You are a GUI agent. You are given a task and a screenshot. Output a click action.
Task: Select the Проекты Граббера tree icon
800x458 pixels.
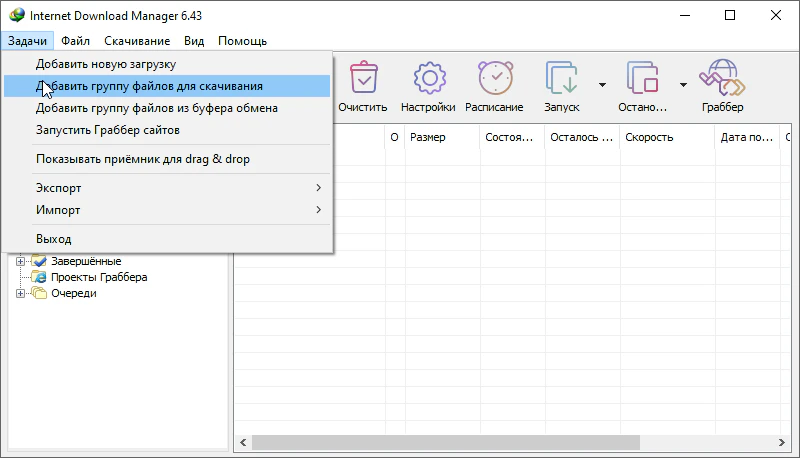[x=39, y=277]
